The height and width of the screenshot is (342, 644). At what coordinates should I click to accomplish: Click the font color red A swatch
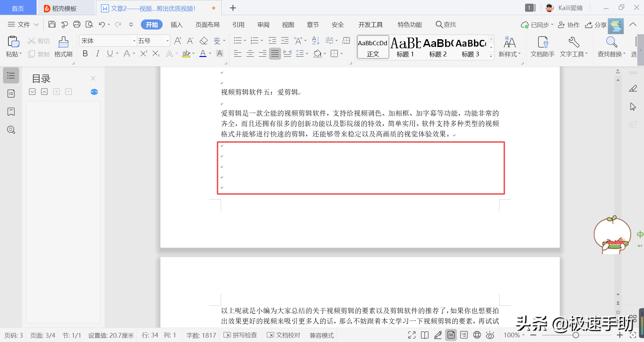pyautogui.click(x=203, y=53)
